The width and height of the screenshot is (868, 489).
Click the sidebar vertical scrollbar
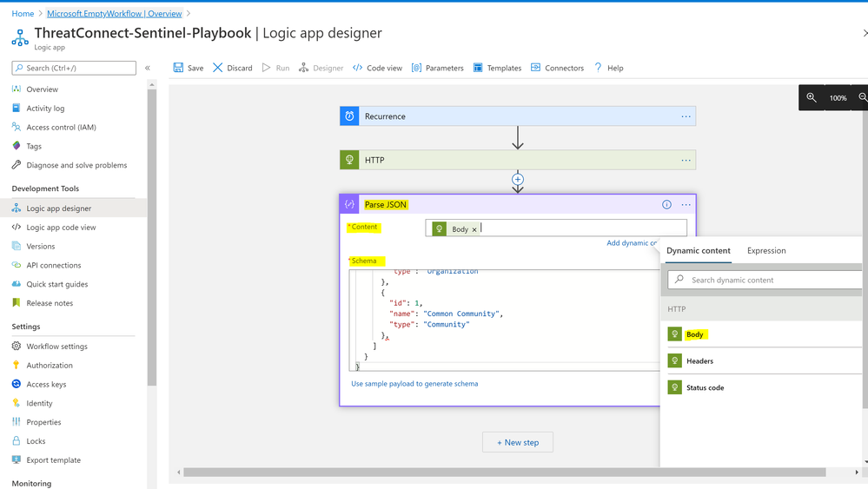click(152, 238)
